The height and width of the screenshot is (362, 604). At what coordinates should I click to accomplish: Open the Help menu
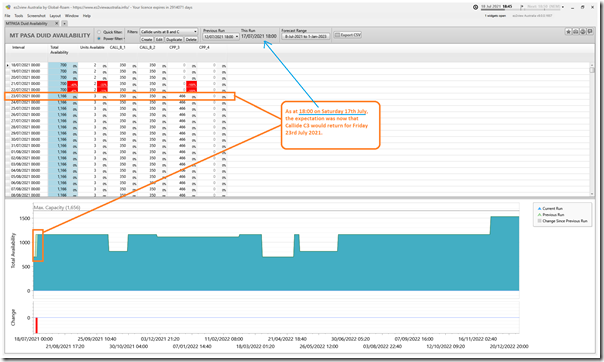click(87, 16)
